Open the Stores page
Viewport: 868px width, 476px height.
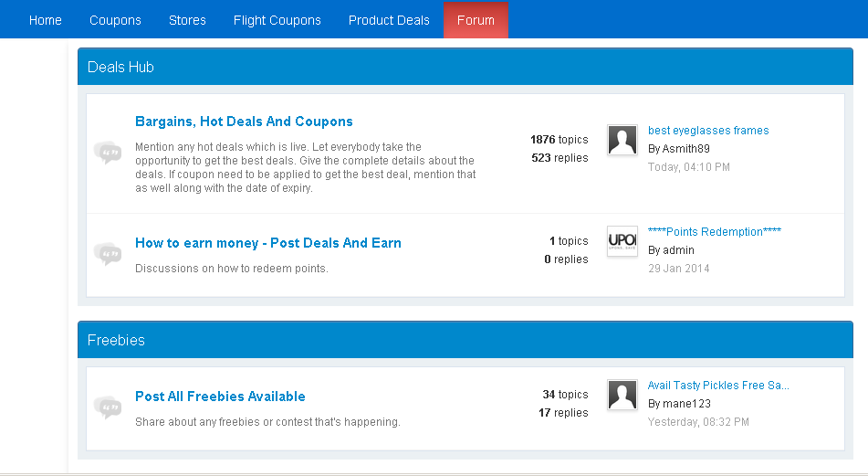click(187, 20)
